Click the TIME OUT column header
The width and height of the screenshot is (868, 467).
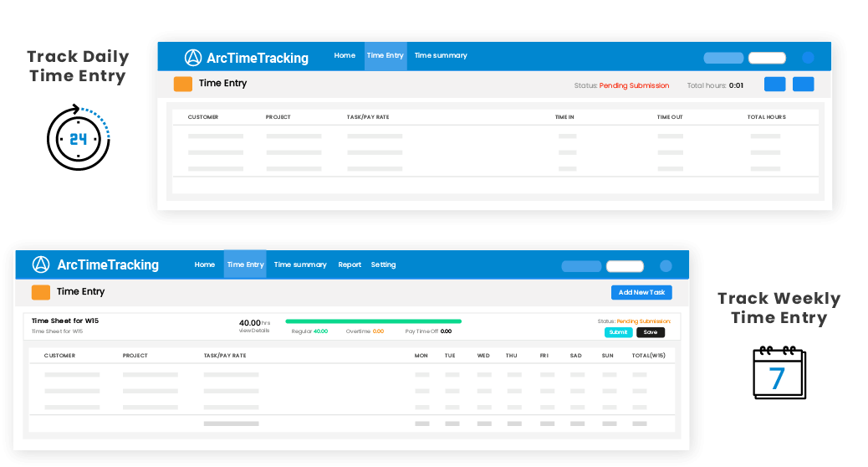coord(670,117)
